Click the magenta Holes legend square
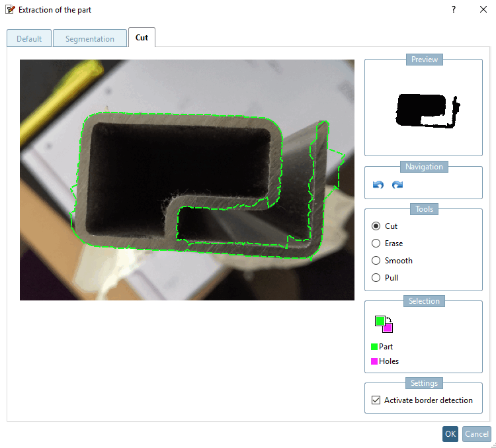496x448 pixels. pyautogui.click(x=374, y=361)
